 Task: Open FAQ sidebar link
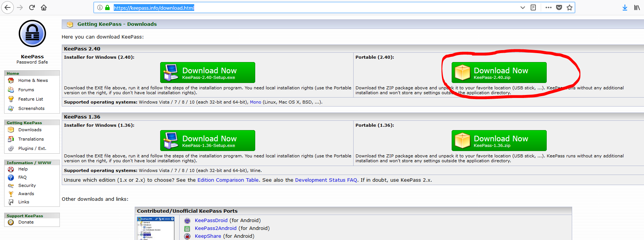click(22, 177)
